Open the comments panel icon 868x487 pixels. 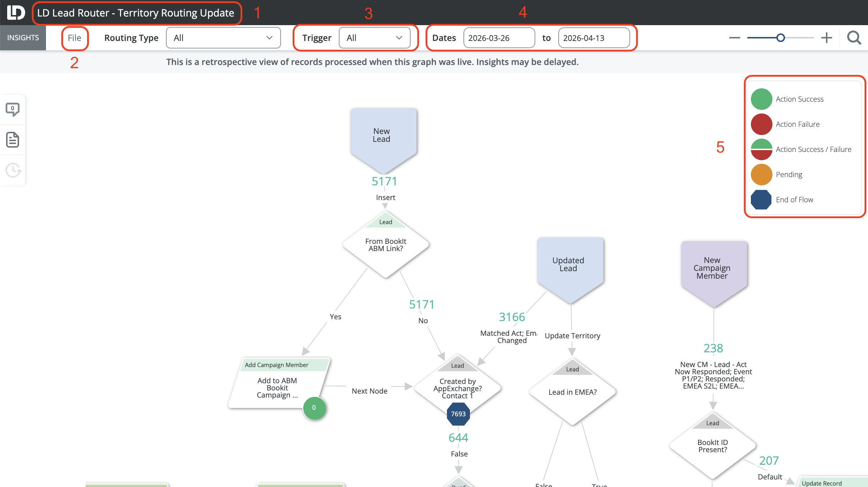coord(13,109)
